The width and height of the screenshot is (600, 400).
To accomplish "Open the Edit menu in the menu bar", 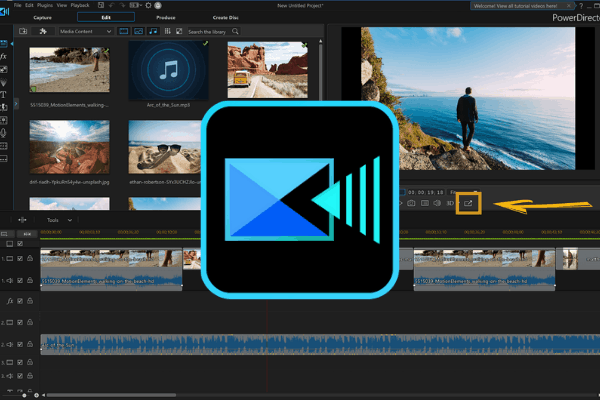I will 29,5.
